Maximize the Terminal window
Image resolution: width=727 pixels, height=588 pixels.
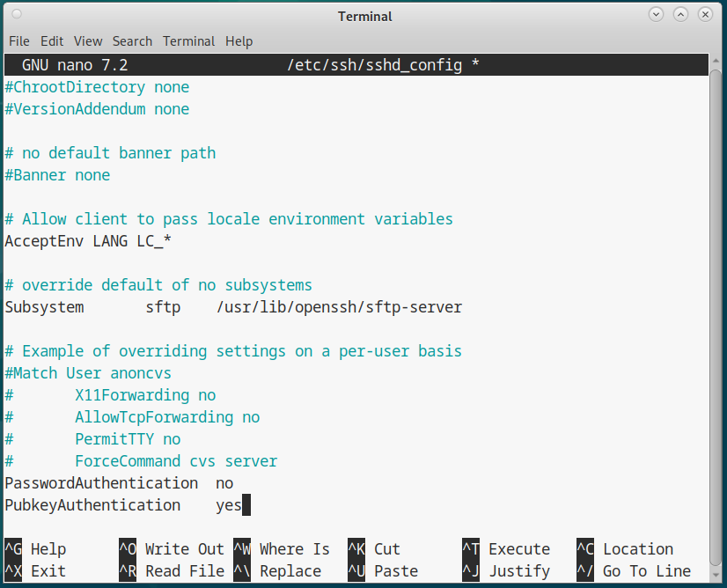point(681,16)
